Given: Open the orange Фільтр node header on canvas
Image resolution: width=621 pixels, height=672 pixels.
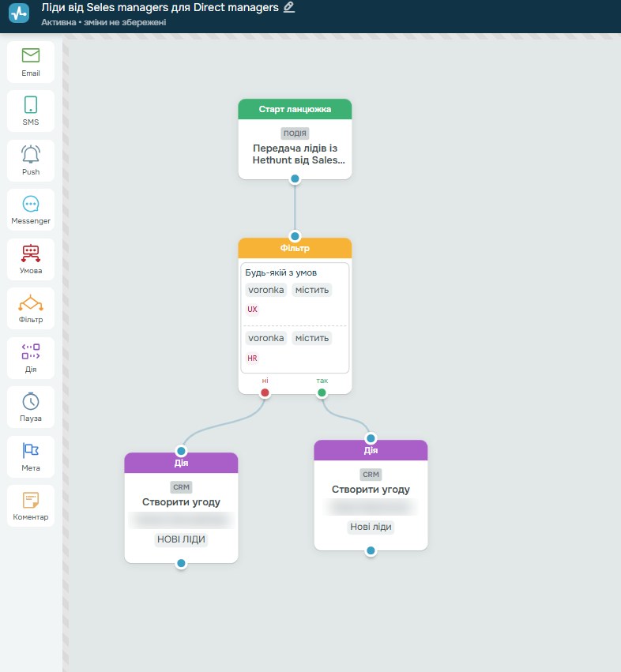Looking at the screenshot, I should tap(295, 248).
